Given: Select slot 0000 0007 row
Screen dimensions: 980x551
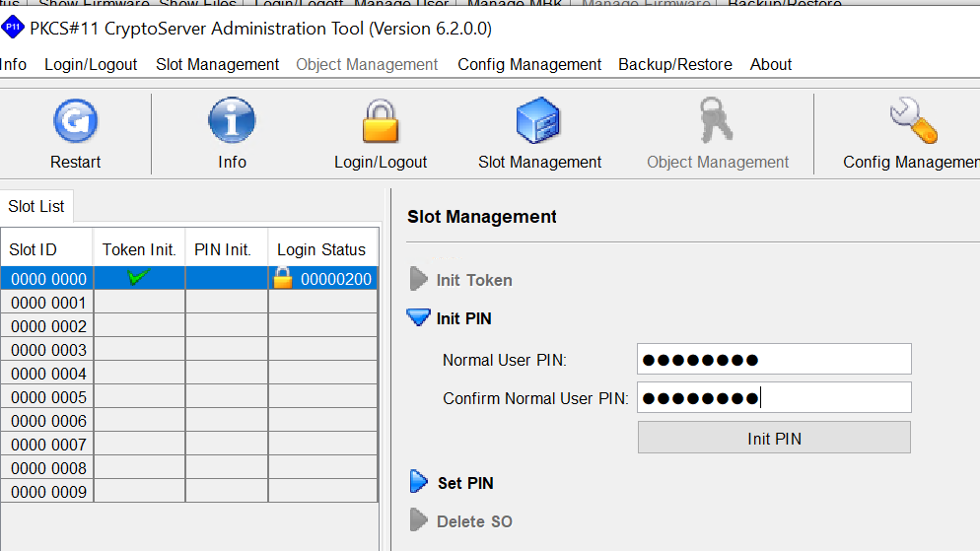Looking at the screenshot, I should pos(188,445).
